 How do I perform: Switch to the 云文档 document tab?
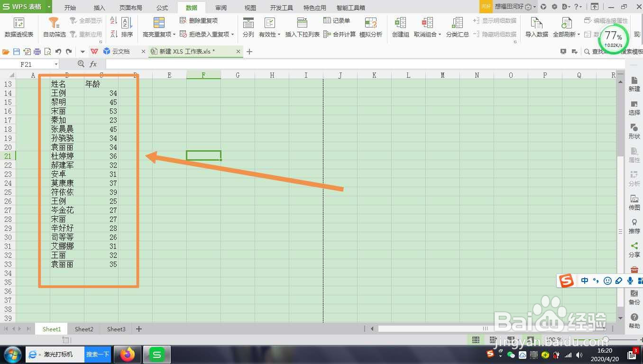121,51
